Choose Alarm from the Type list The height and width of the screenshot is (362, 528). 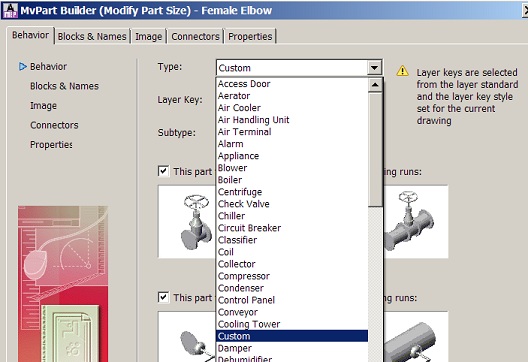[x=292, y=144]
